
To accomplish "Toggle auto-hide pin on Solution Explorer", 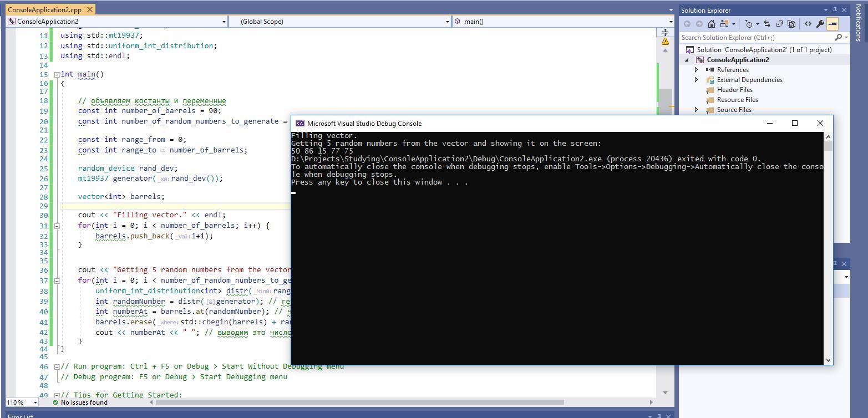I will click(835, 10).
